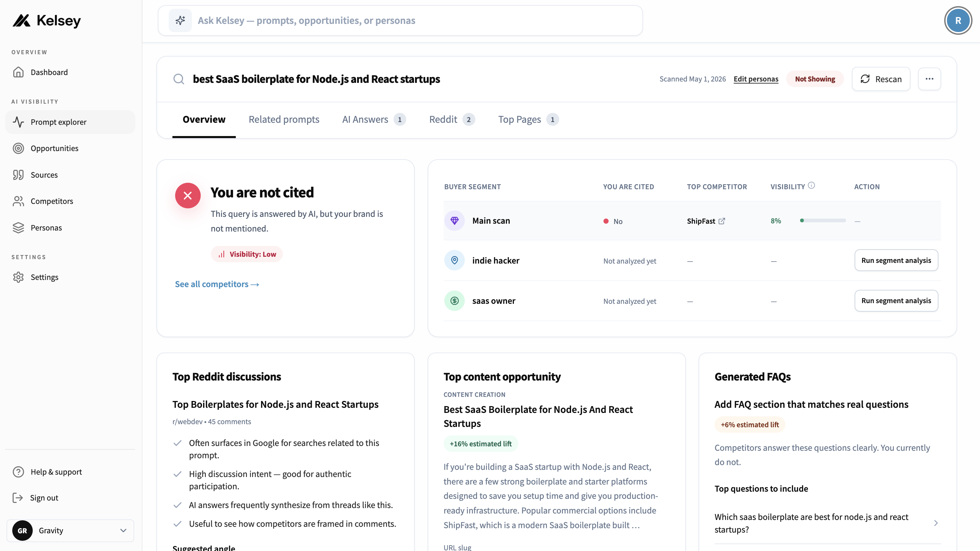Image resolution: width=980 pixels, height=551 pixels.
Task: Click the Prompt explorer pulse icon
Action: (x=18, y=122)
